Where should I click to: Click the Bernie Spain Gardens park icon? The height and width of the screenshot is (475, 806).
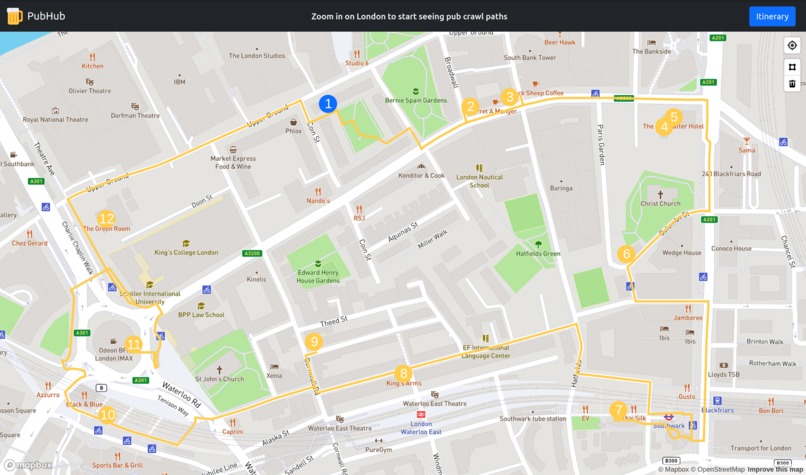tap(415, 92)
